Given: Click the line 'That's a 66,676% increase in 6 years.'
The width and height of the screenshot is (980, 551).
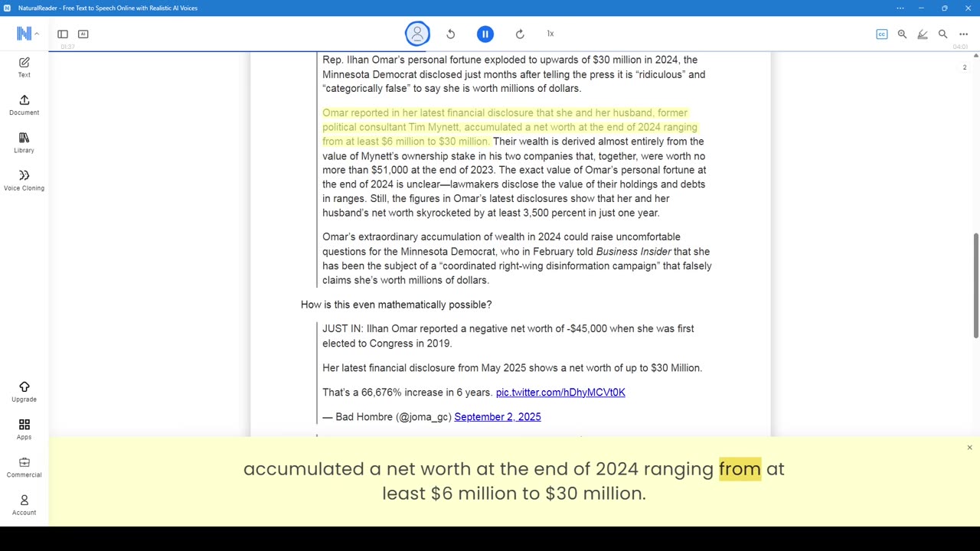Looking at the screenshot, I should [407, 393].
